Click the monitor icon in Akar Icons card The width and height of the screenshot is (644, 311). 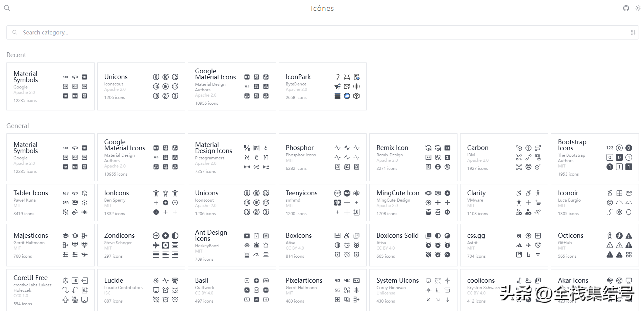tap(629, 281)
